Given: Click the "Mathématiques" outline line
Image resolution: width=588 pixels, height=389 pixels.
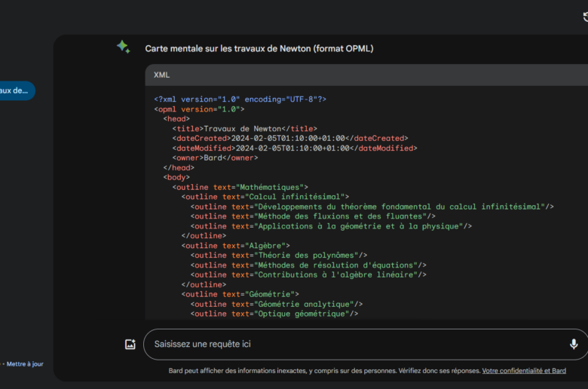Looking at the screenshot, I should [240, 187].
